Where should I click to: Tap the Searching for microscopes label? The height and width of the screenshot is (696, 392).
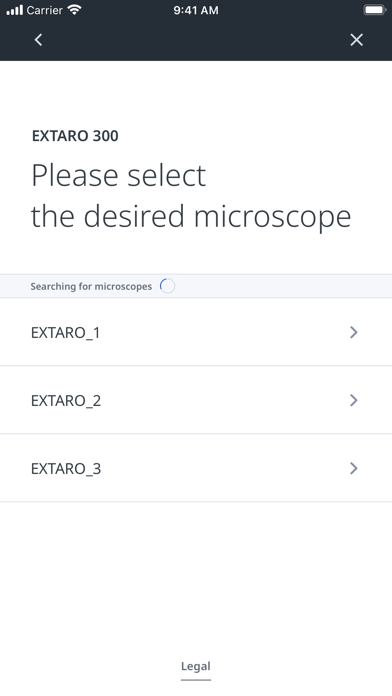[91, 286]
